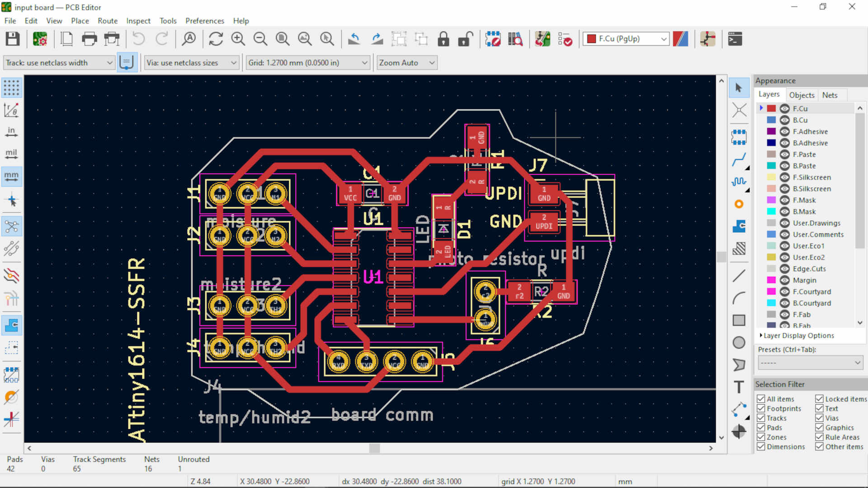Select the Add Text tool
868x488 pixels.
(x=739, y=387)
